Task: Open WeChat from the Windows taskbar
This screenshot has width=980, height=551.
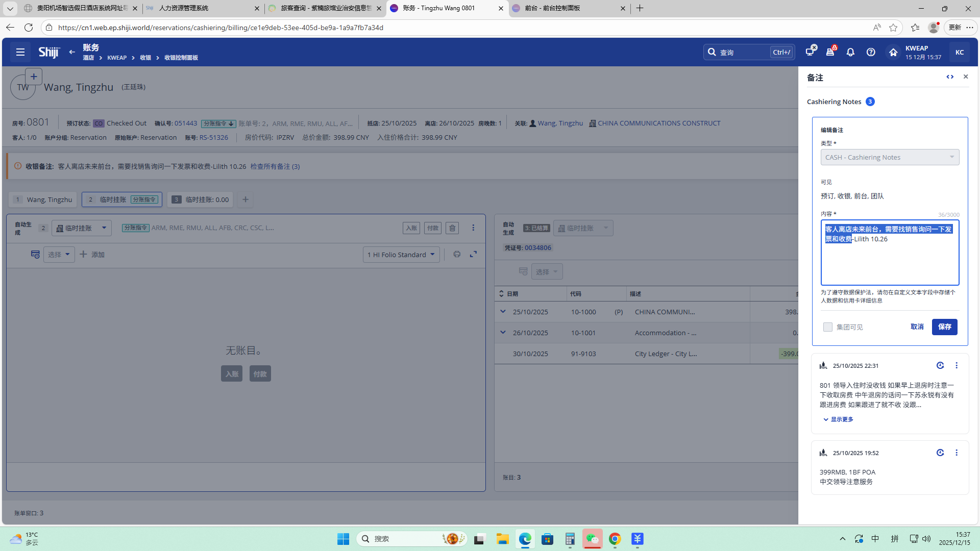Action: [x=592, y=539]
